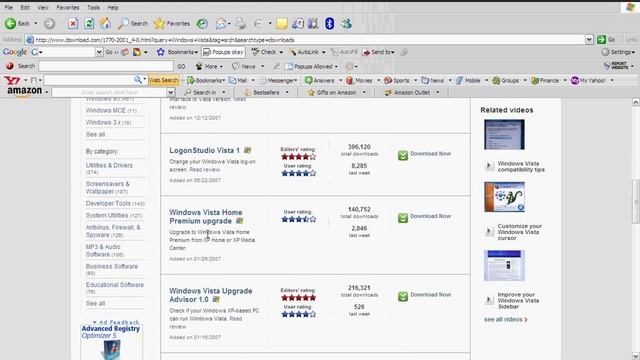Open the Windows Vista Upgrade Advisor 1.0 link
The height and width of the screenshot is (360, 640).
[x=210, y=295]
